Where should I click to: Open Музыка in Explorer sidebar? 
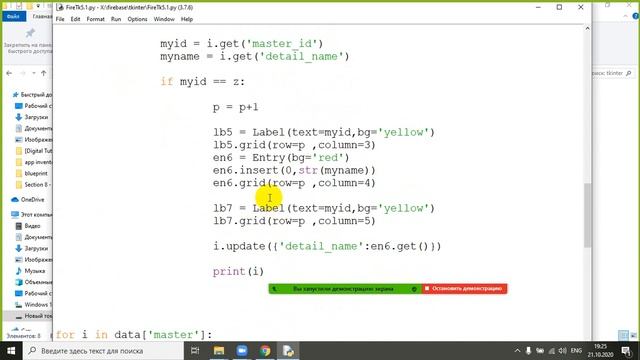click(x=30, y=271)
